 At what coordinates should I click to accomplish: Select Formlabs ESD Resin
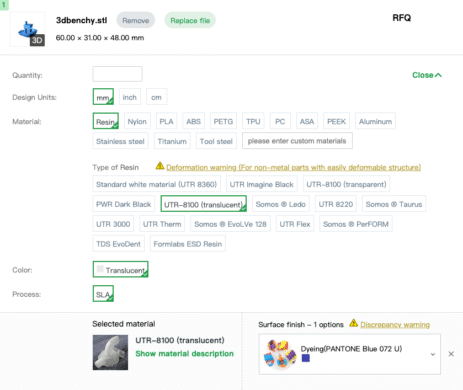(188, 244)
